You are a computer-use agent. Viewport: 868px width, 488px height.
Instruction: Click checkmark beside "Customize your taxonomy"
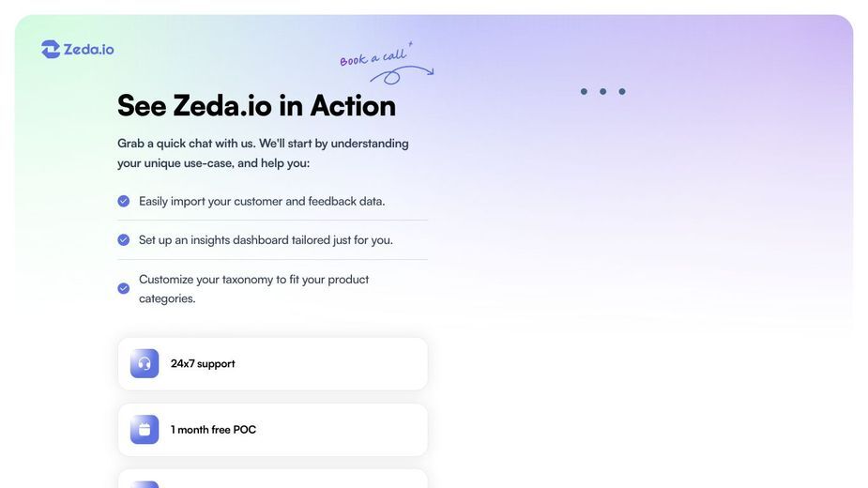click(x=124, y=289)
